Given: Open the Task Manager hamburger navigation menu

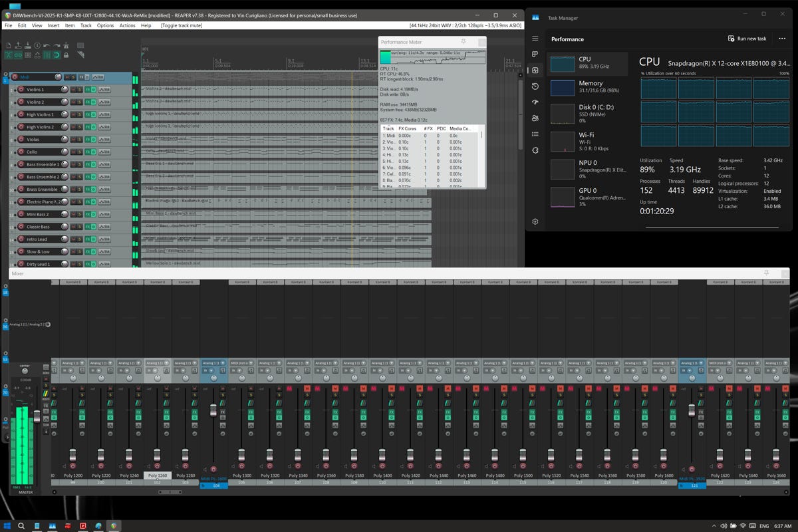Looking at the screenshot, I should tap(535, 39).
